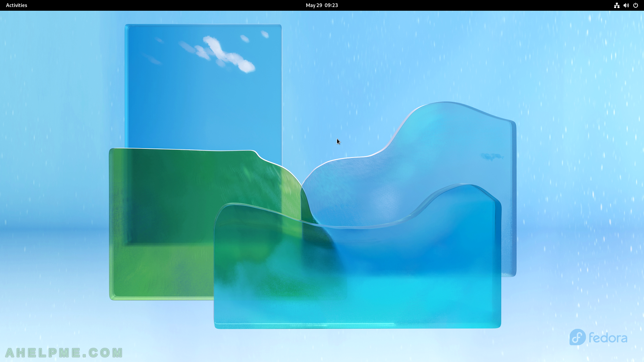
Task: Click the volume speaker icon
Action: pyautogui.click(x=626, y=5)
